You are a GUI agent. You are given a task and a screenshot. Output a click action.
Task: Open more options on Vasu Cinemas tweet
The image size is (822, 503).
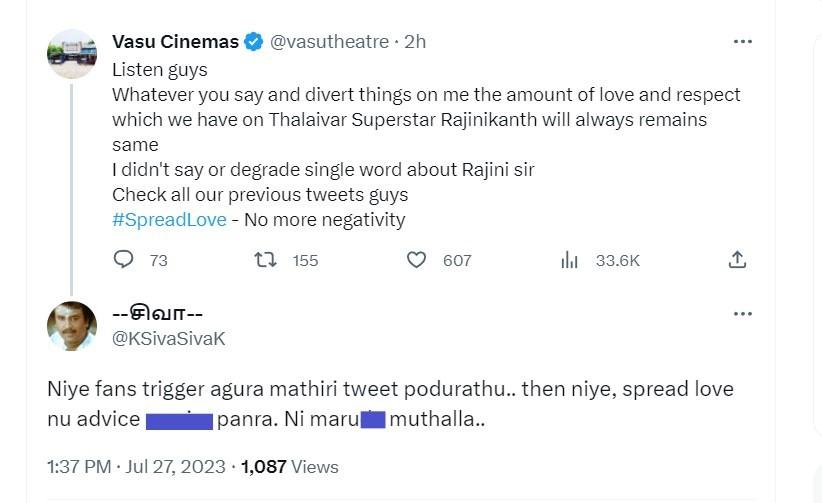(742, 42)
